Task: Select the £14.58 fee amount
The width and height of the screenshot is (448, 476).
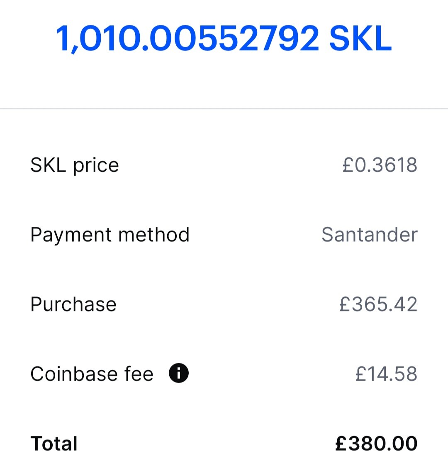Action: tap(386, 374)
